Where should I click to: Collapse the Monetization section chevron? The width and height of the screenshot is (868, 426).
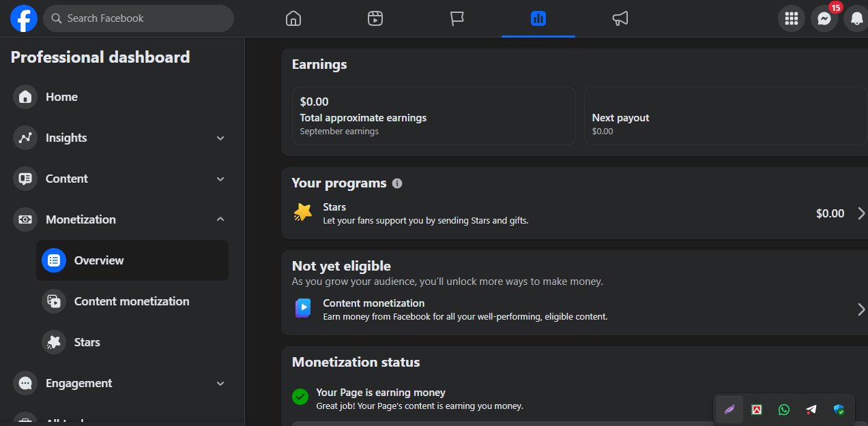pos(220,219)
